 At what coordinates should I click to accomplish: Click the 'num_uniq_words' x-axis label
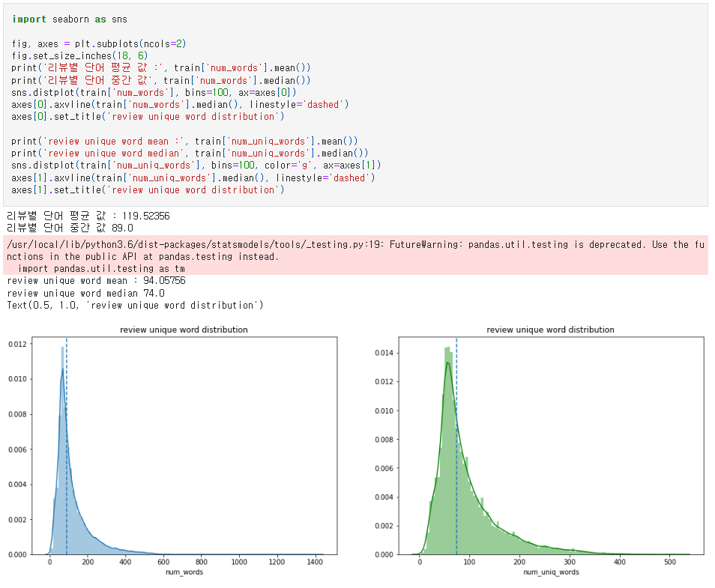551,572
